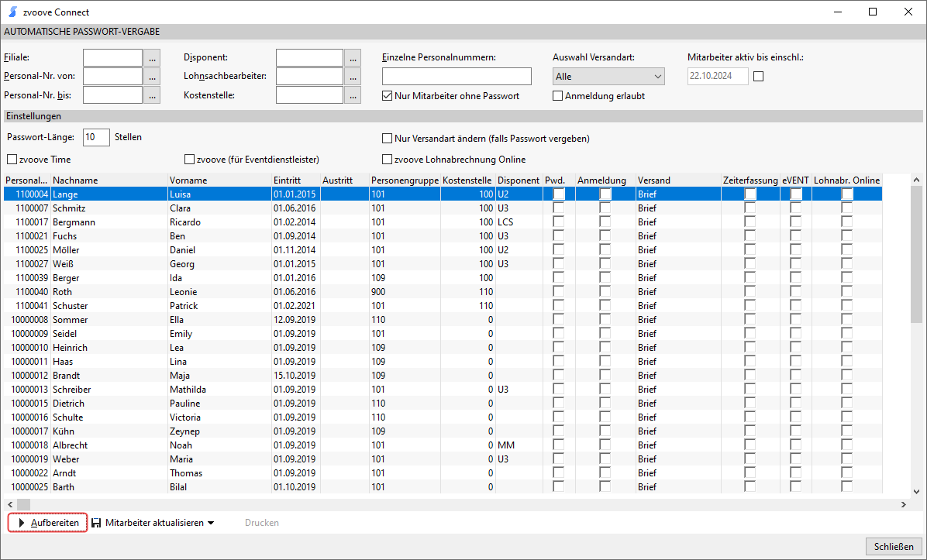Viewport: 927px width, 560px height.
Task: Open the Auswahl Versandart dropdown
Action: pos(608,76)
